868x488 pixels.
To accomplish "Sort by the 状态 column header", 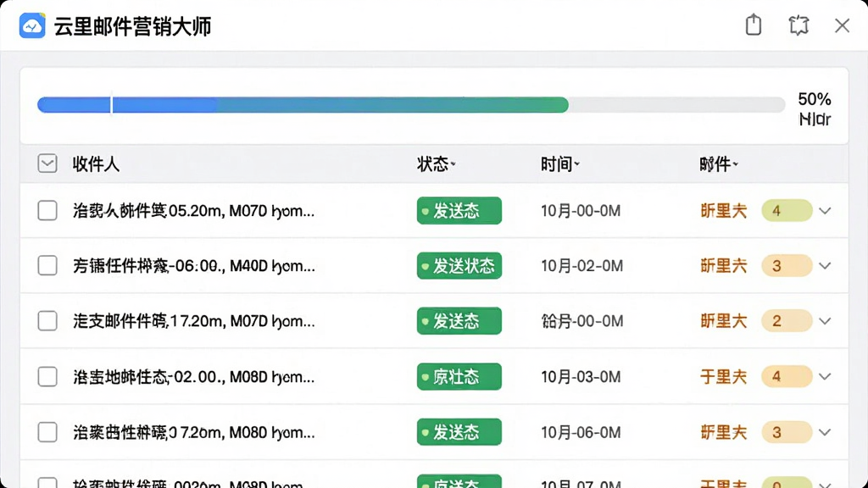I will [437, 164].
